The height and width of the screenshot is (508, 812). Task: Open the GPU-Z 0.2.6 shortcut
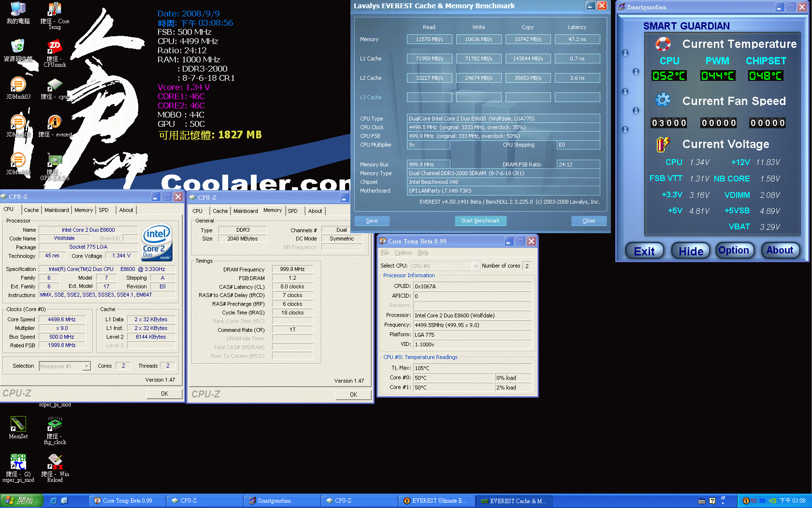[55, 167]
